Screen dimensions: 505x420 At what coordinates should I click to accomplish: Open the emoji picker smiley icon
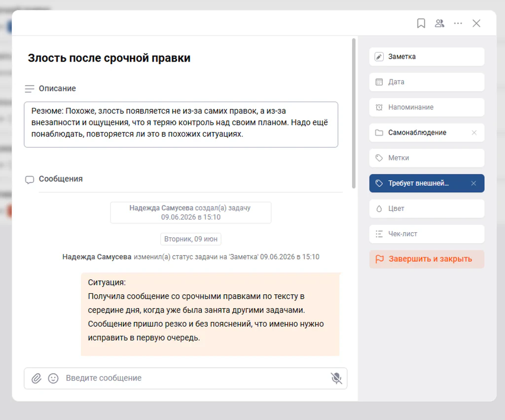click(53, 378)
